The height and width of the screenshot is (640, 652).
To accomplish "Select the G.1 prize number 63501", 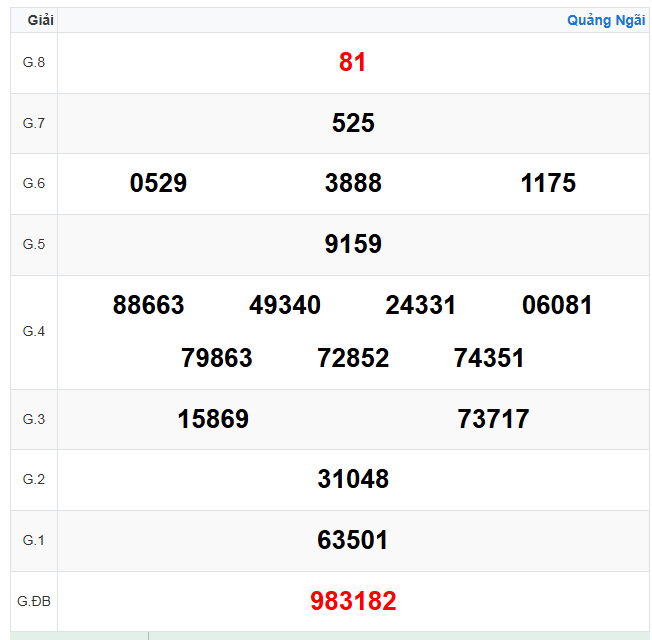I will click(x=353, y=541).
